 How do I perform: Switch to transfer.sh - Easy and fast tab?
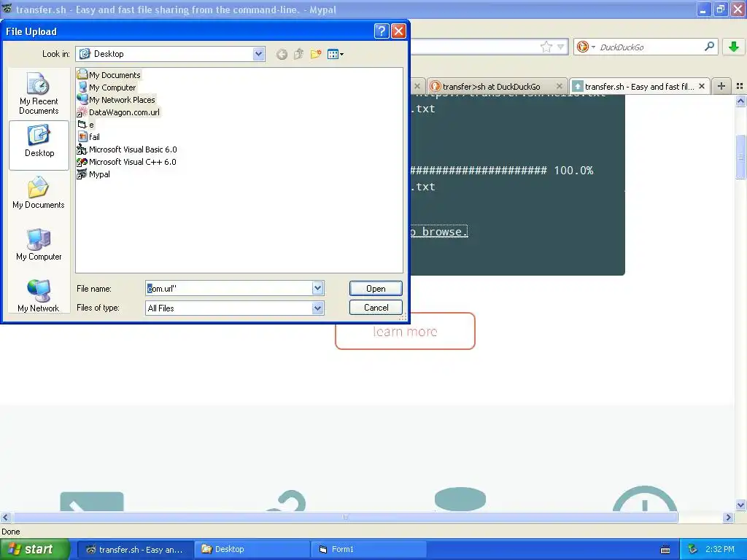tap(639, 87)
